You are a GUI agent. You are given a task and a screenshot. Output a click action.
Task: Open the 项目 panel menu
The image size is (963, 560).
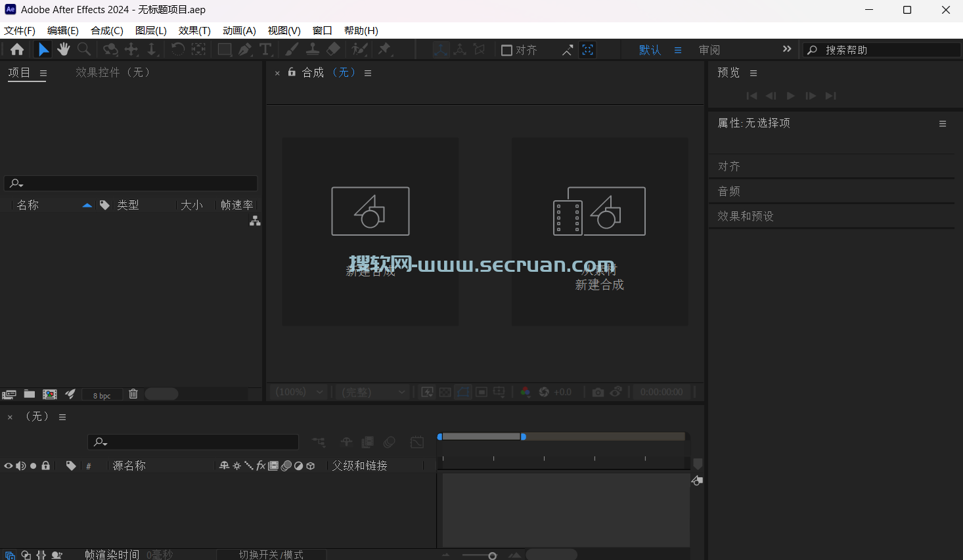click(x=43, y=74)
